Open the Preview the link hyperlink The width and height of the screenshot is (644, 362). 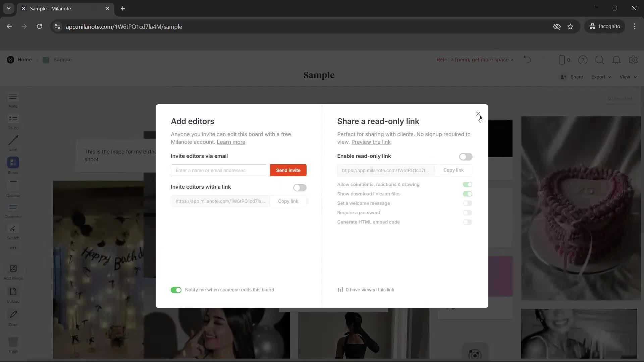coord(371,142)
